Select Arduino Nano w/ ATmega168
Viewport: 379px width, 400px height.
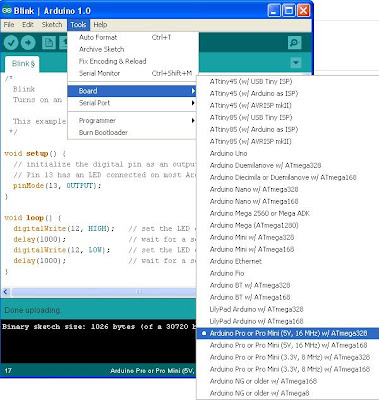[288, 202]
